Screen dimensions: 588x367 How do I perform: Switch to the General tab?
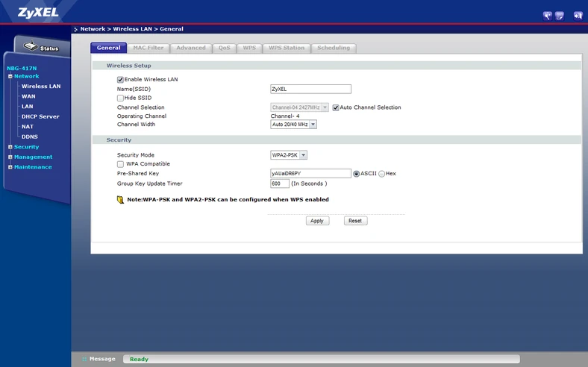pyautogui.click(x=108, y=48)
